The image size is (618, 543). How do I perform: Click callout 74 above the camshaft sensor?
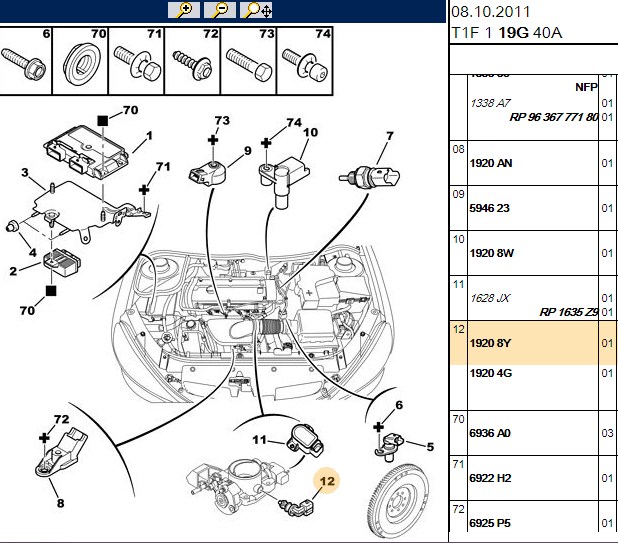coord(294,123)
